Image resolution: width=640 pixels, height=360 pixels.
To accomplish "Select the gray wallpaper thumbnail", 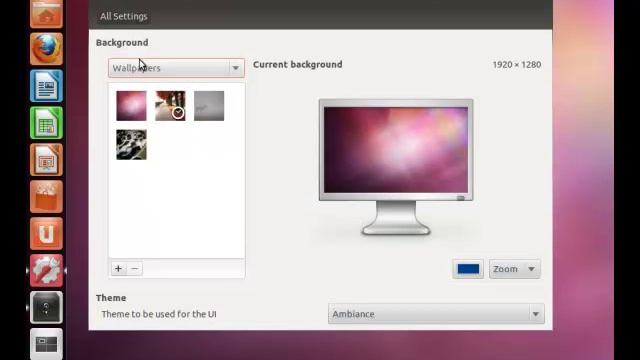I will click(209, 106).
